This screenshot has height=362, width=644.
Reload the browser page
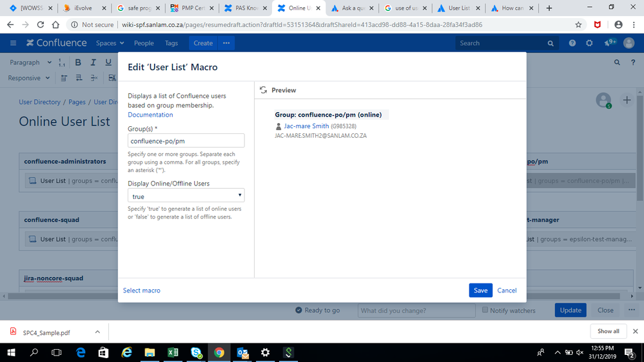pos(40,24)
